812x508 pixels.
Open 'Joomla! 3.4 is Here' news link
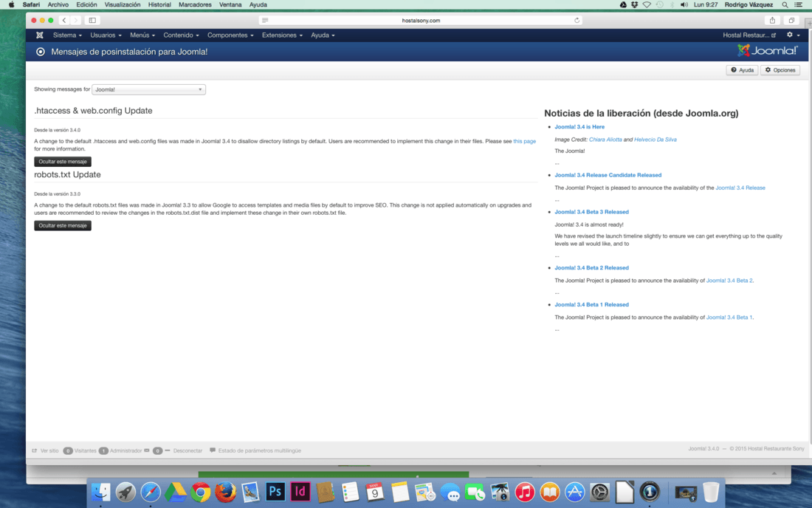tap(579, 127)
